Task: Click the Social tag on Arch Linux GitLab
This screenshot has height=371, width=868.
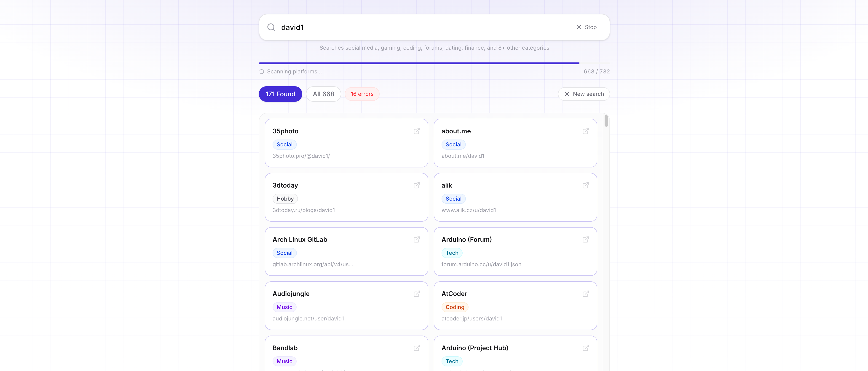Action: [x=284, y=253]
